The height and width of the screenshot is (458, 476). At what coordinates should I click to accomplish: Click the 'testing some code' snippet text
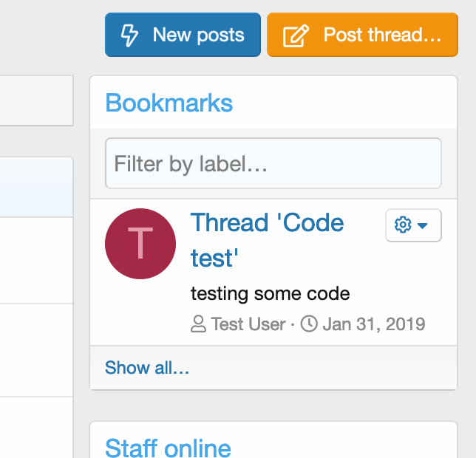pos(270,293)
